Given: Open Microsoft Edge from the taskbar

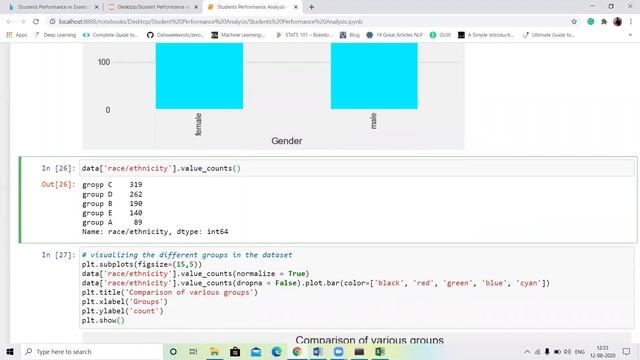Looking at the screenshot, I should (276, 351).
